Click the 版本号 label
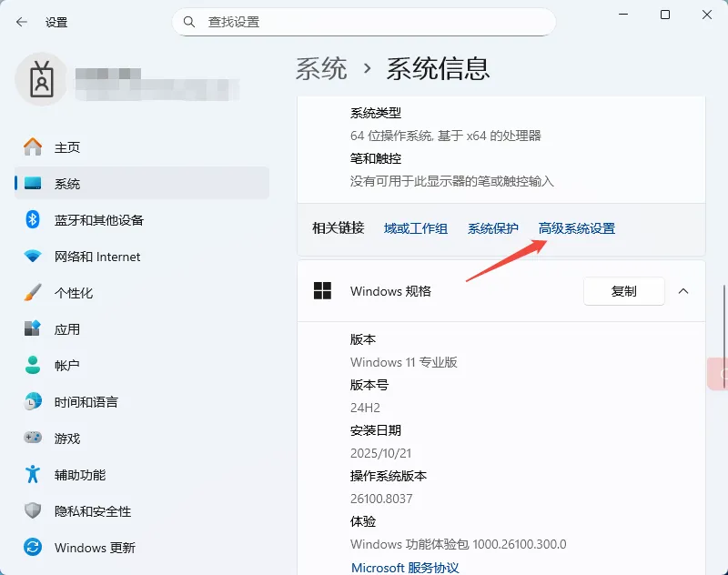The height and width of the screenshot is (575, 728). pyautogui.click(x=369, y=385)
